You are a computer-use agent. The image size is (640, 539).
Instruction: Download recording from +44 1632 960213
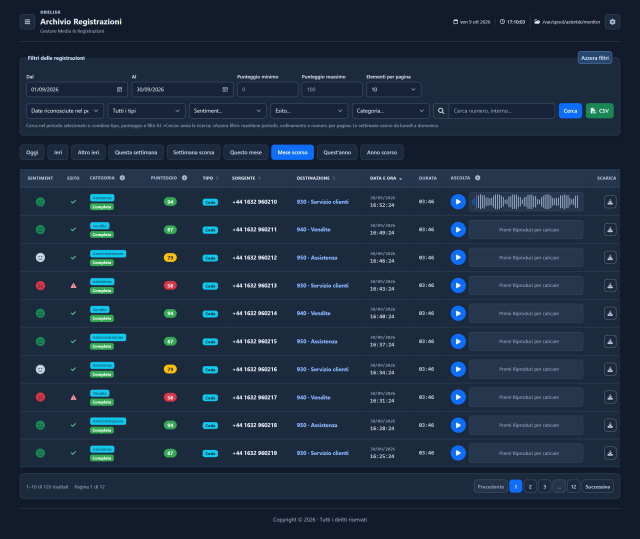[610, 286]
